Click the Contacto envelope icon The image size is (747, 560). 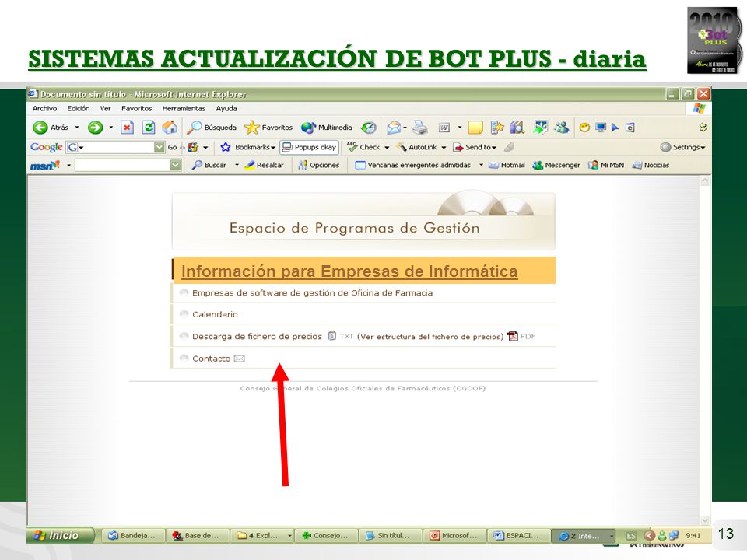239,359
